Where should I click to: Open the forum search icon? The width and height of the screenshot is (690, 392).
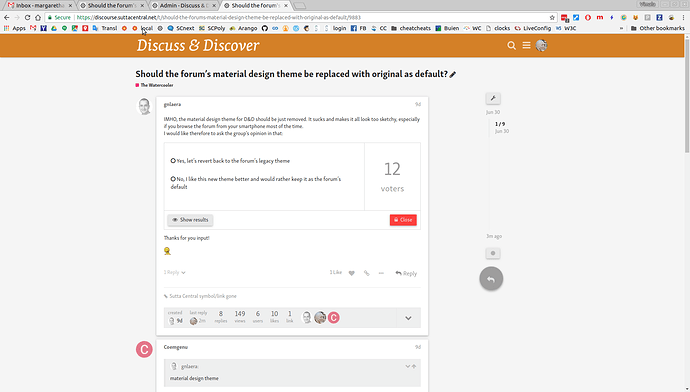pos(511,45)
